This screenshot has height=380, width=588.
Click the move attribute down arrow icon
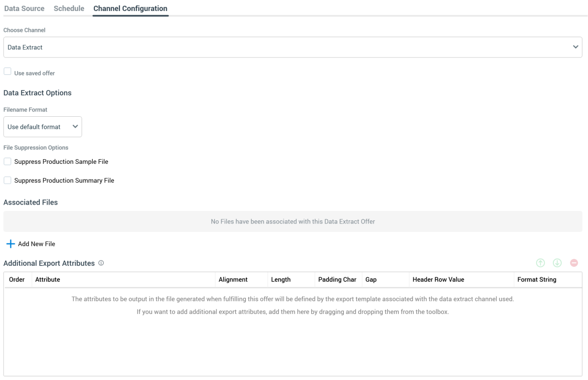[x=557, y=263]
